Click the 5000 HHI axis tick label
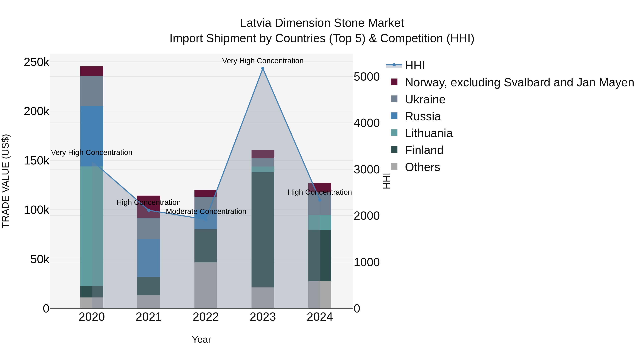644x362 pixels. (x=367, y=77)
